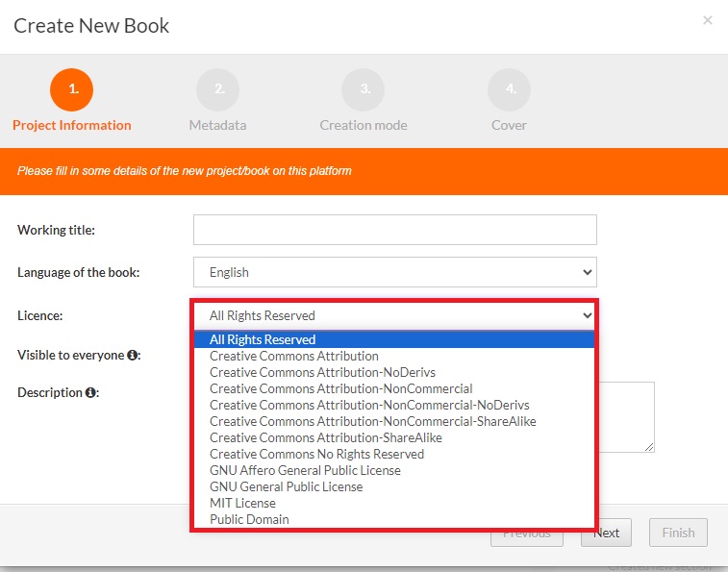Viewport: 728px width, 572px height.
Task: Click the info icon beside Visible to everyone
Action: point(134,356)
